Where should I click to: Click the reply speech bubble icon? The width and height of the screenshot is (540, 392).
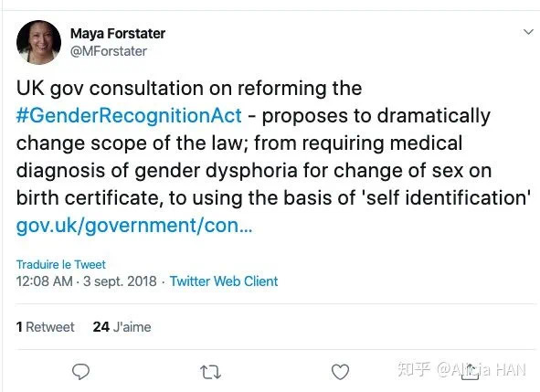81,372
